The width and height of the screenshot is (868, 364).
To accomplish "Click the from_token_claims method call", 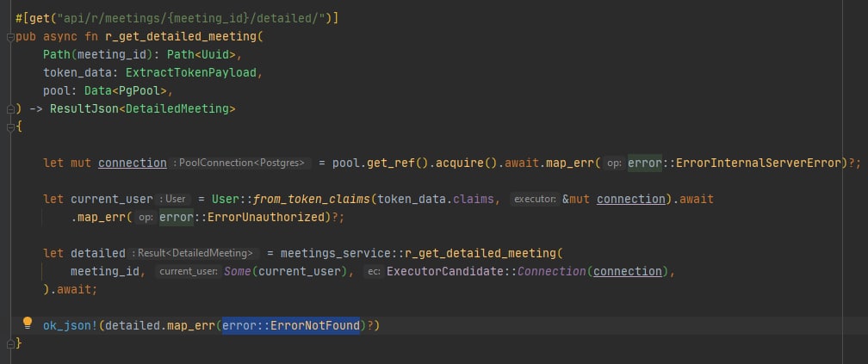I will click(312, 199).
